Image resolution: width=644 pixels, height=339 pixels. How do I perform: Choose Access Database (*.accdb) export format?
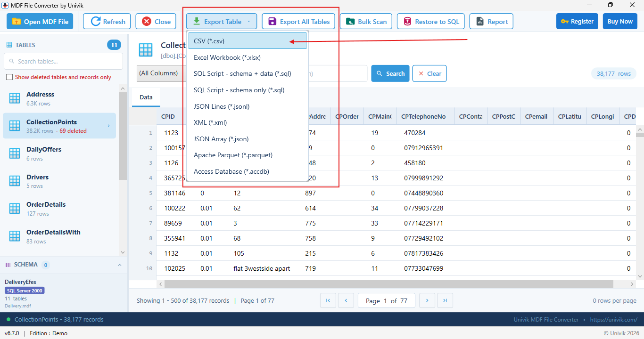click(248, 171)
